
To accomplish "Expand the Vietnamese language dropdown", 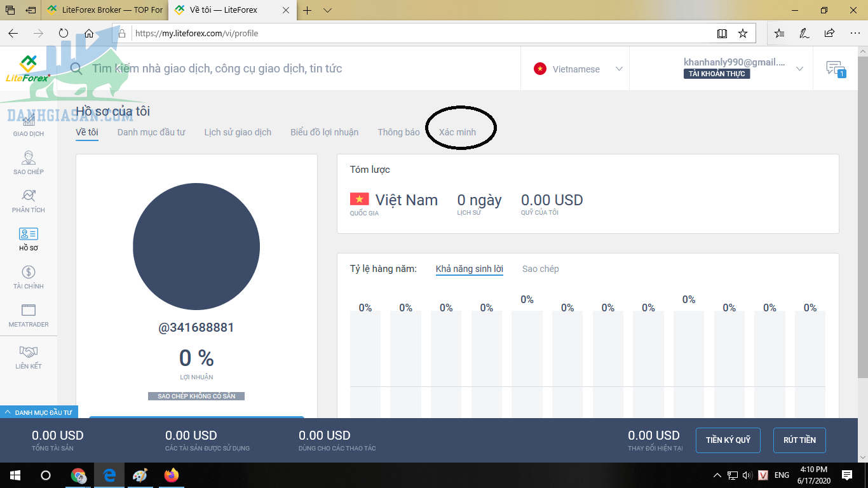I will click(x=618, y=69).
